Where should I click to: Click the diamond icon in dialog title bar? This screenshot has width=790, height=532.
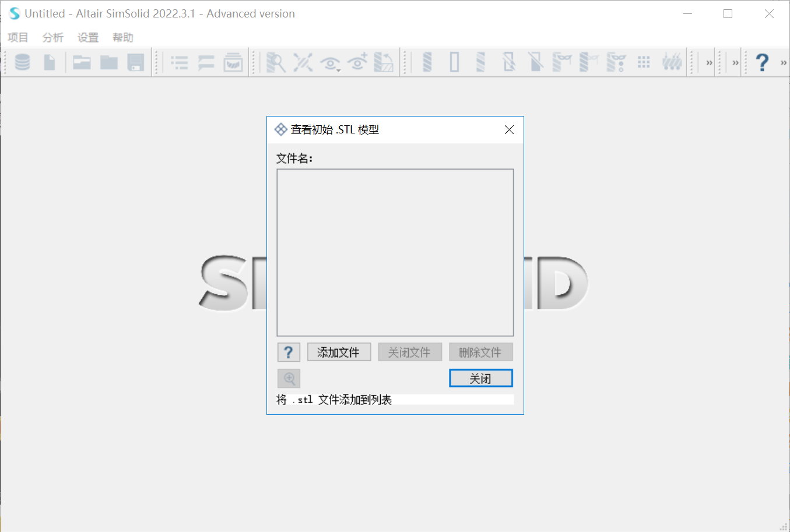point(280,129)
